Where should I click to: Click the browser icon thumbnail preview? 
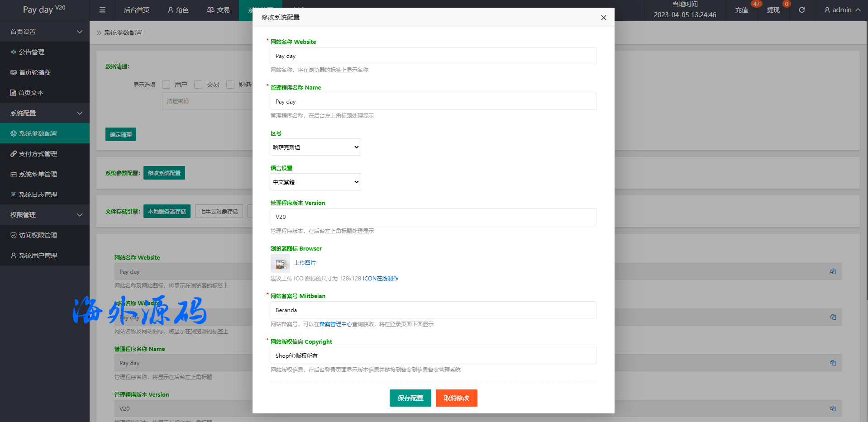pyautogui.click(x=280, y=263)
